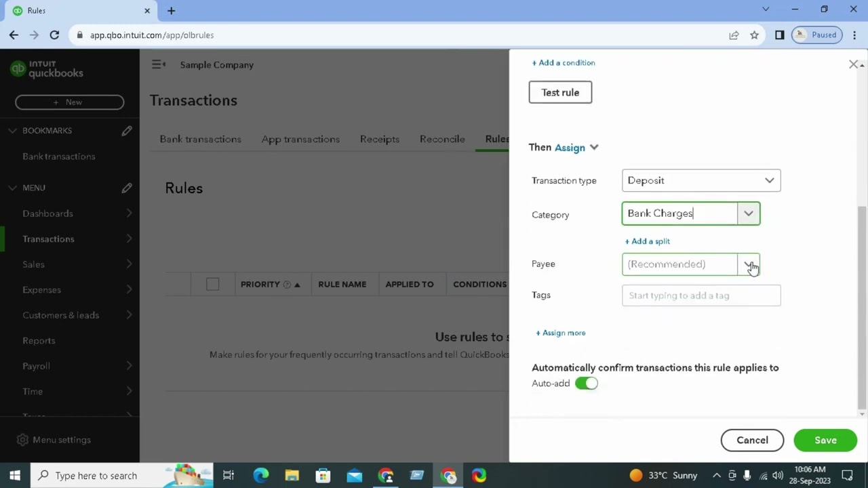Bookmark this page star icon
Viewport: 868px width, 488px height.
coord(754,35)
